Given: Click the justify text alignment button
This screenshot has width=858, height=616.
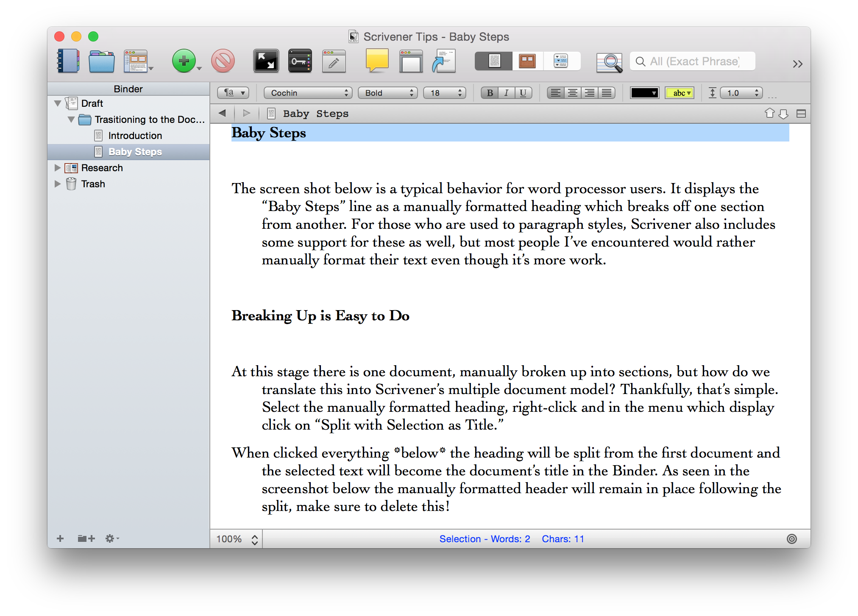Looking at the screenshot, I should [607, 93].
